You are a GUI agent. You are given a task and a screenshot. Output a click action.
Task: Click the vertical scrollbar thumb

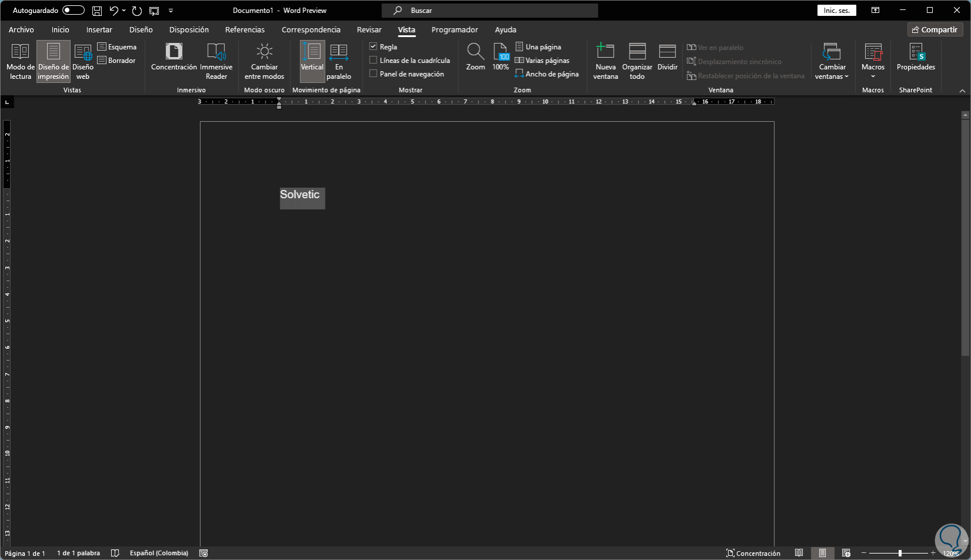(x=965, y=238)
